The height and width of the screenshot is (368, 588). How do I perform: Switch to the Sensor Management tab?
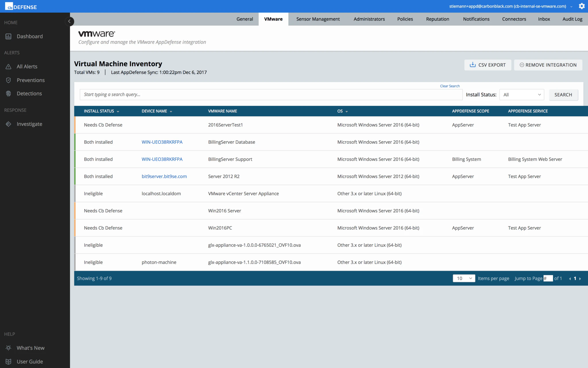[318, 19]
